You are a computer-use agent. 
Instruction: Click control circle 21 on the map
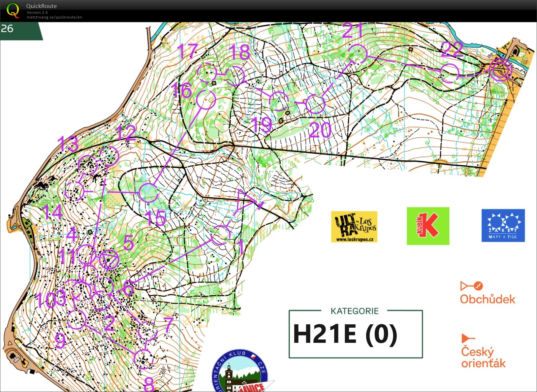(x=357, y=54)
